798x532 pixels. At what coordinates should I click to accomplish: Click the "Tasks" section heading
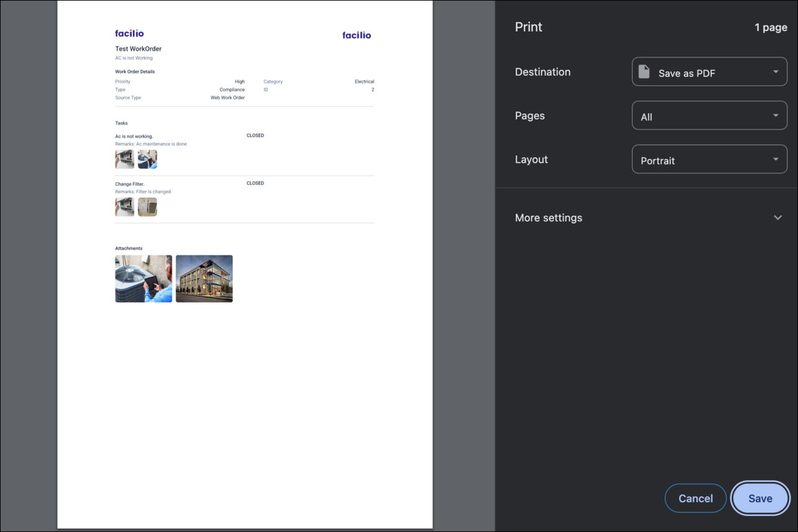pyautogui.click(x=122, y=123)
